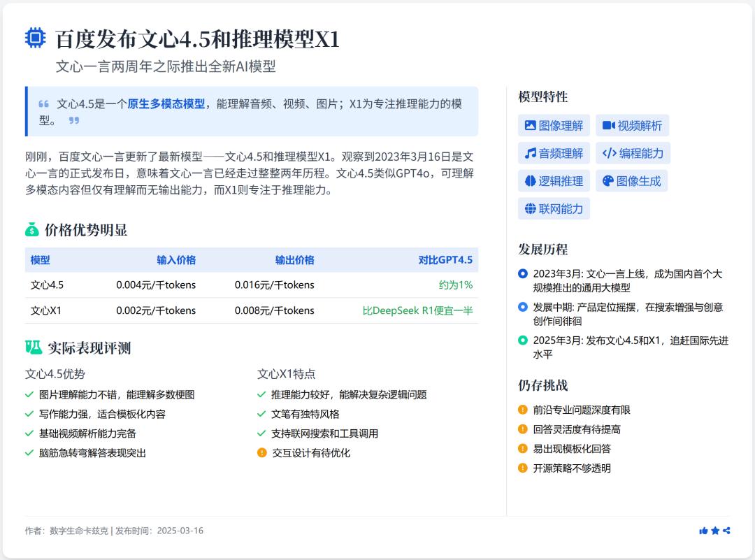This screenshot has width=755, height=560.
Task: Click the green flask evaluation icon
Action: tap(34, 347)
